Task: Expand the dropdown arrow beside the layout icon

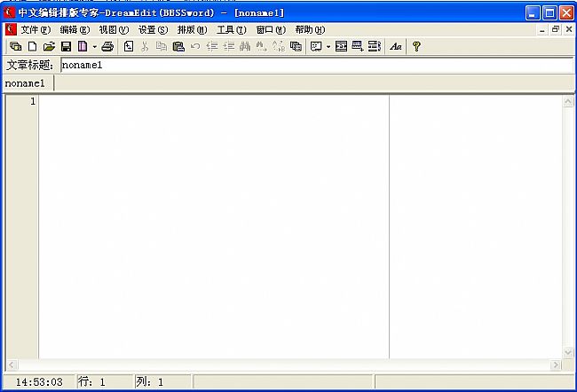Action: (328, 46)
